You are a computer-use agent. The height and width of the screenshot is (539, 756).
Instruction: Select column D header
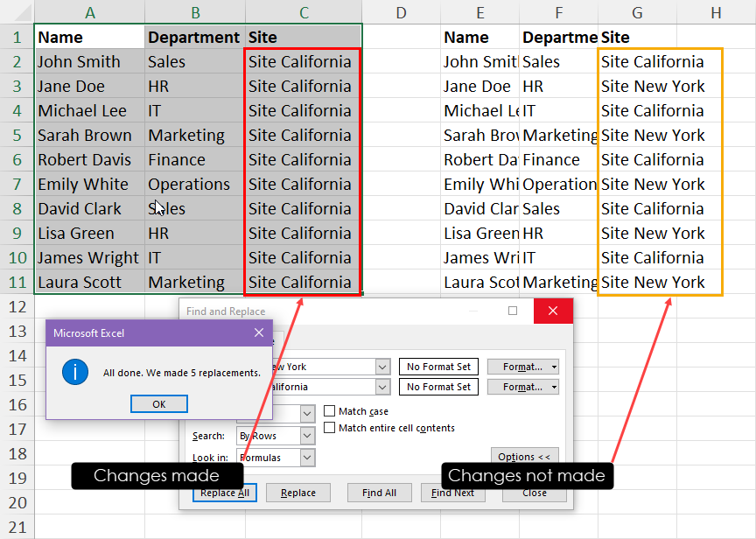[x=401, y=12]
